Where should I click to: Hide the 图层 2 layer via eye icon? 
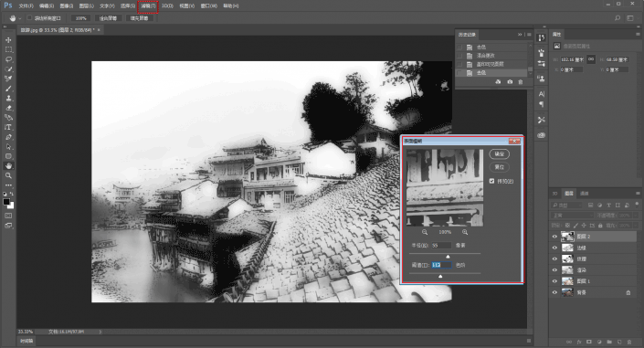click(x=554, y=237)
